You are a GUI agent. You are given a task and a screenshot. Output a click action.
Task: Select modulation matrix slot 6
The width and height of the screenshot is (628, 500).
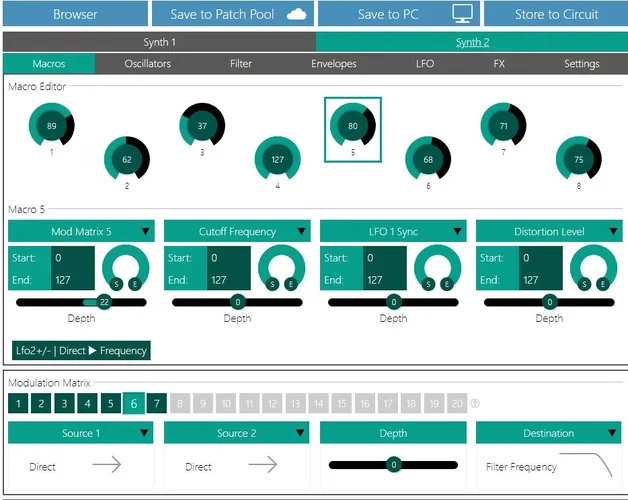pyautogui.click(x=134, y=403)
